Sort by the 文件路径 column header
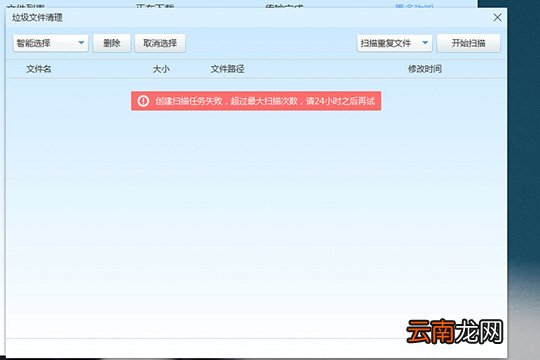 [227, 69]
